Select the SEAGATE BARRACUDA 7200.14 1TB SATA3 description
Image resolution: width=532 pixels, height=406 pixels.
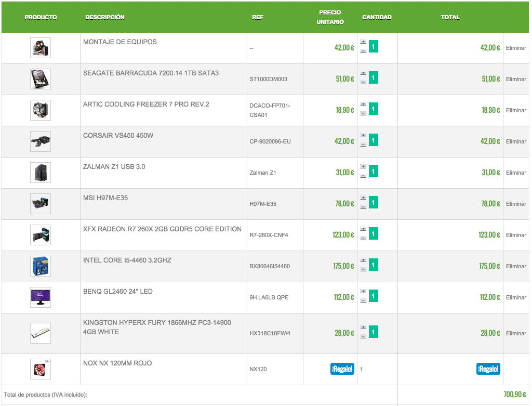coord(151,73)
